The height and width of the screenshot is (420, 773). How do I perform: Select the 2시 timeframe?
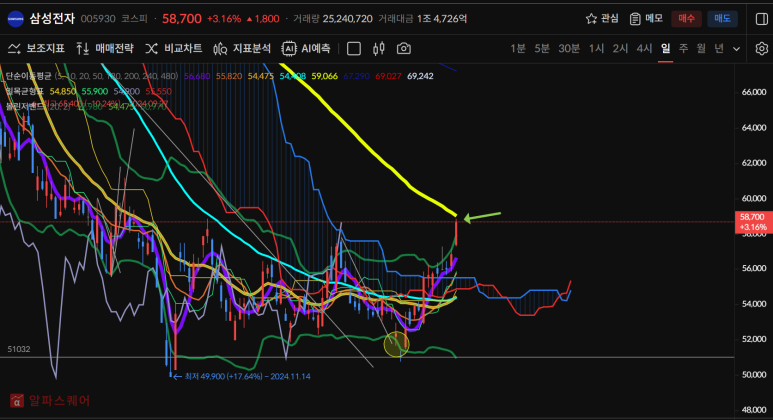[620, 48]
